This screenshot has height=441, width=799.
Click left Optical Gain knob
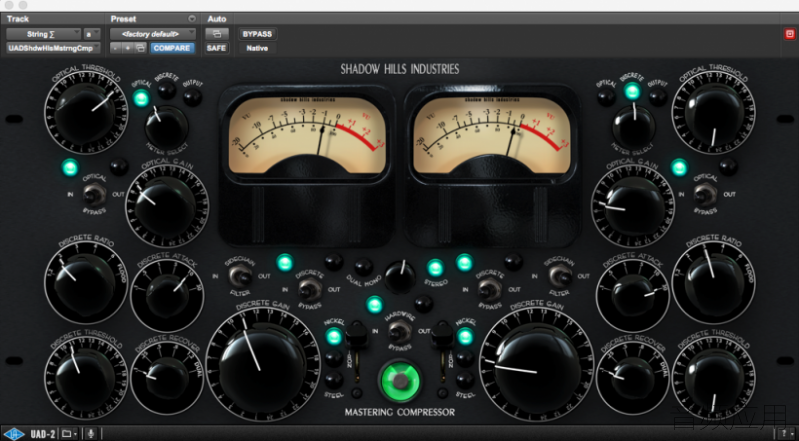(x=166, y=206)
